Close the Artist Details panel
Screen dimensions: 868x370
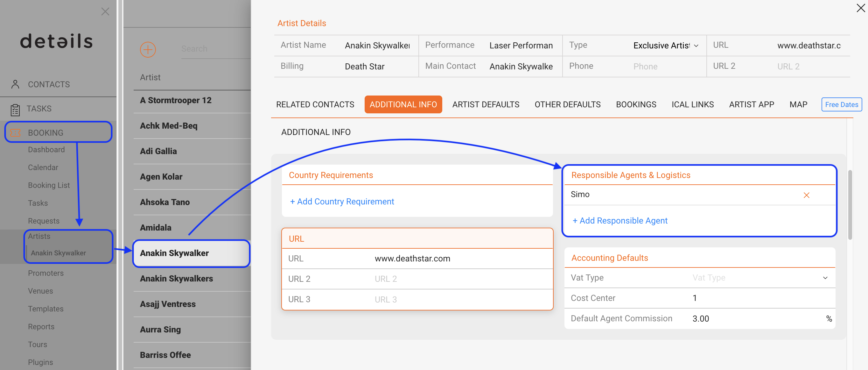click(x=861, y=8)
